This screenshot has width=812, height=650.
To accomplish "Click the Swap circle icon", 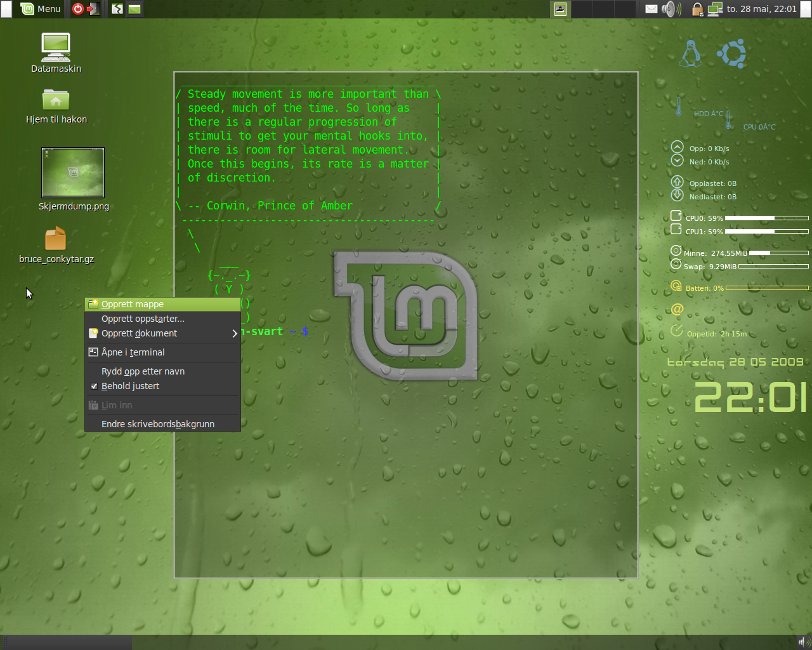I will tap(676, 264).
